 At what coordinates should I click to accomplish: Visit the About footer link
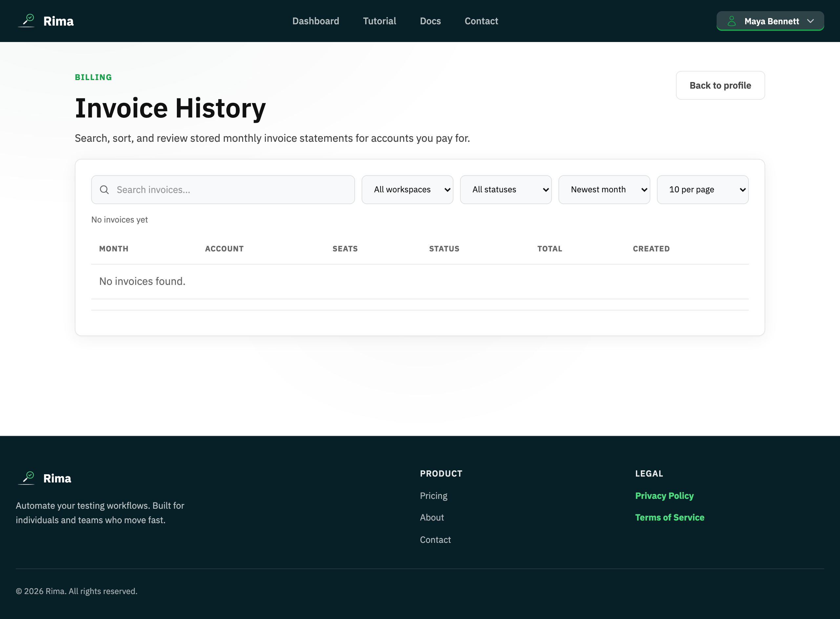click(x=432, y=518)
